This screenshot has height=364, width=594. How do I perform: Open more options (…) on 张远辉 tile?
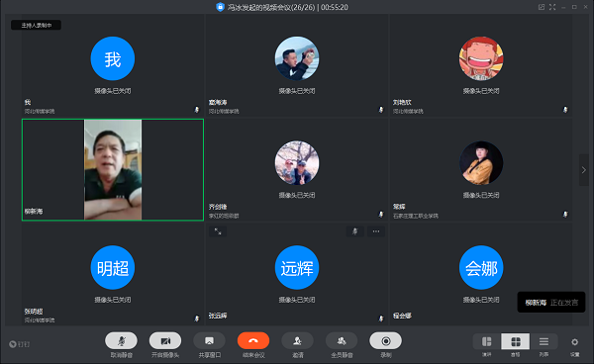[376, 231]
